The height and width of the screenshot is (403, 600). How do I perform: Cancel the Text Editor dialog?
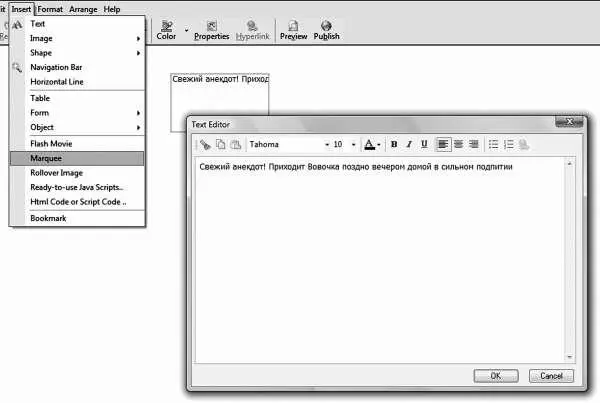point(551,376)
